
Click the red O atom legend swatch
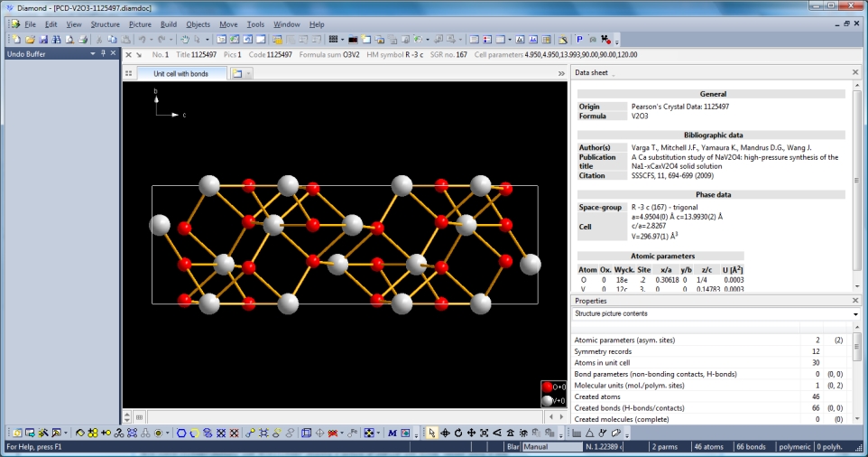547,387
